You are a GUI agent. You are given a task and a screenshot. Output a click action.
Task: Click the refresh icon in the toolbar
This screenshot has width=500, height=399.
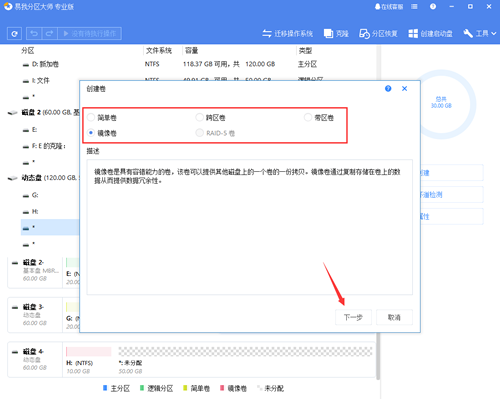pos(14,34)
